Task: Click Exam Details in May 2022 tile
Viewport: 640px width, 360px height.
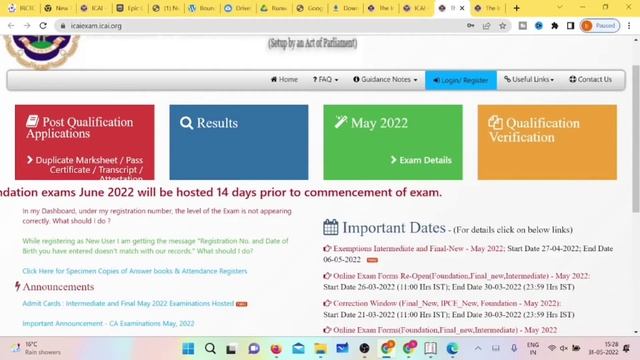Action: [x=421, y=160]
